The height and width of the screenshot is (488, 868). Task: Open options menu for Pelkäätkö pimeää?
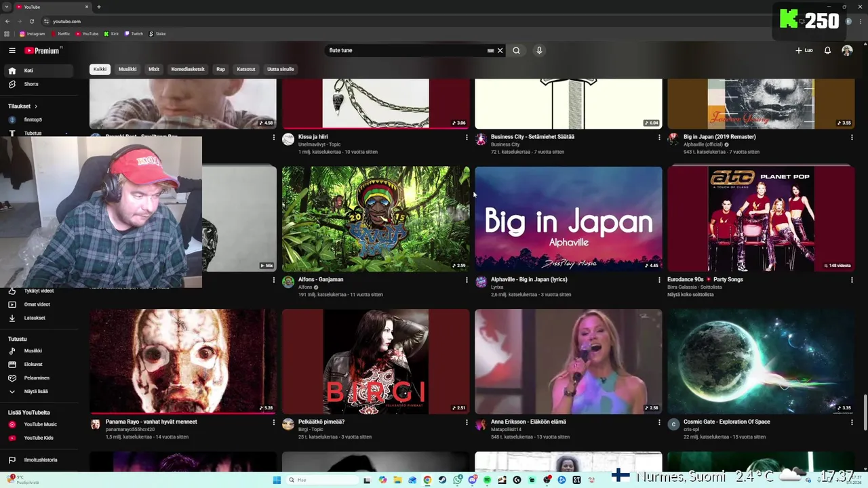[467, 422]
